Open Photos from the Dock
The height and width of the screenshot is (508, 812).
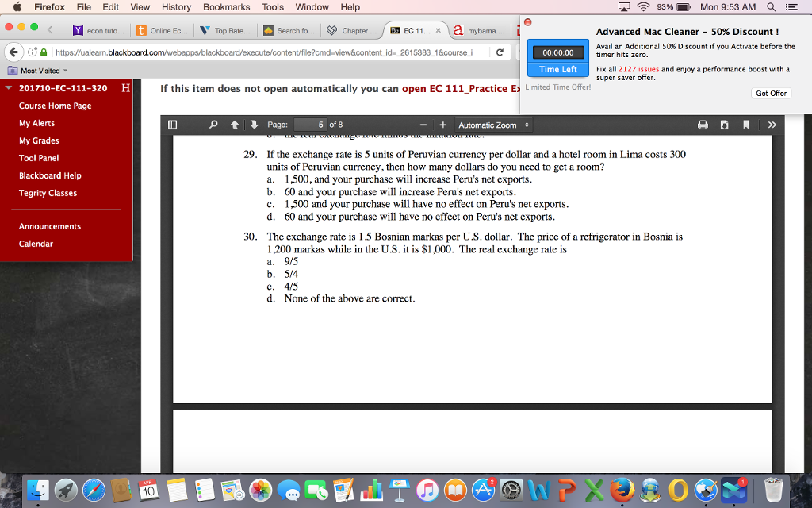pyautogui.click(x=260, y=490)
